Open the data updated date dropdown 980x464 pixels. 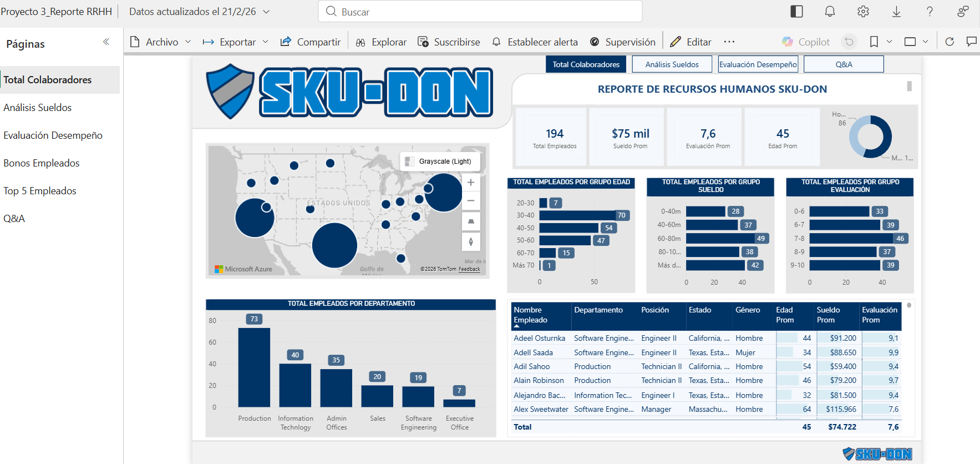tap(266, 12)
